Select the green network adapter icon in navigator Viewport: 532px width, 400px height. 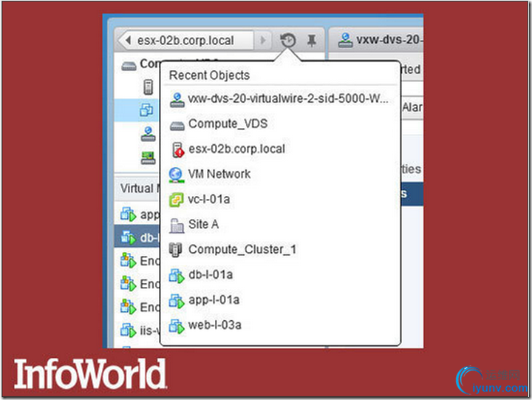coord(149,158)
